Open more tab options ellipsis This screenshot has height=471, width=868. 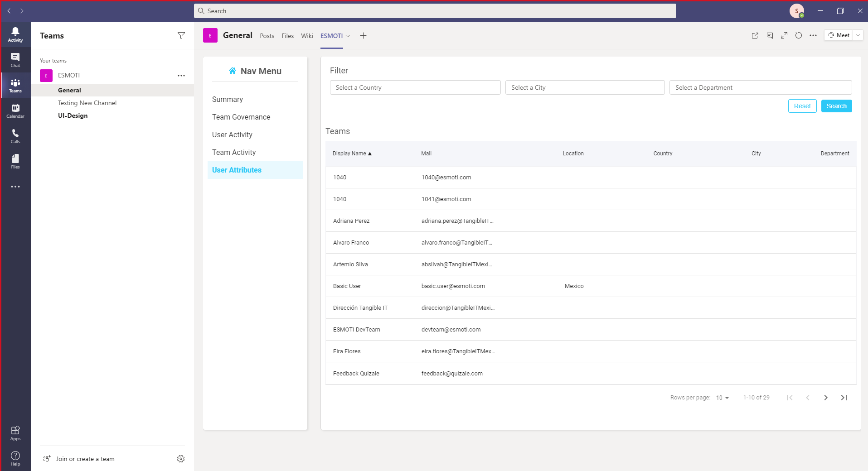pos(813,35)
